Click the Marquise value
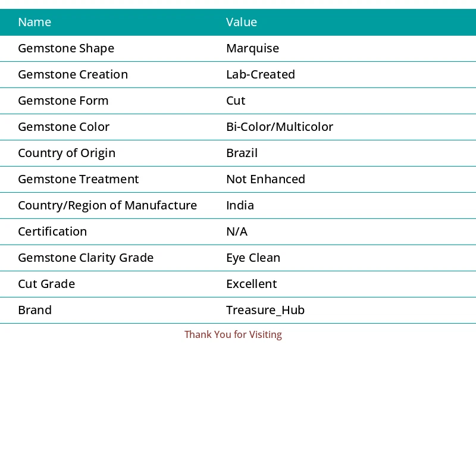Image resolution: width=476 pixels, height=476 pixels. tap(252, 48)
